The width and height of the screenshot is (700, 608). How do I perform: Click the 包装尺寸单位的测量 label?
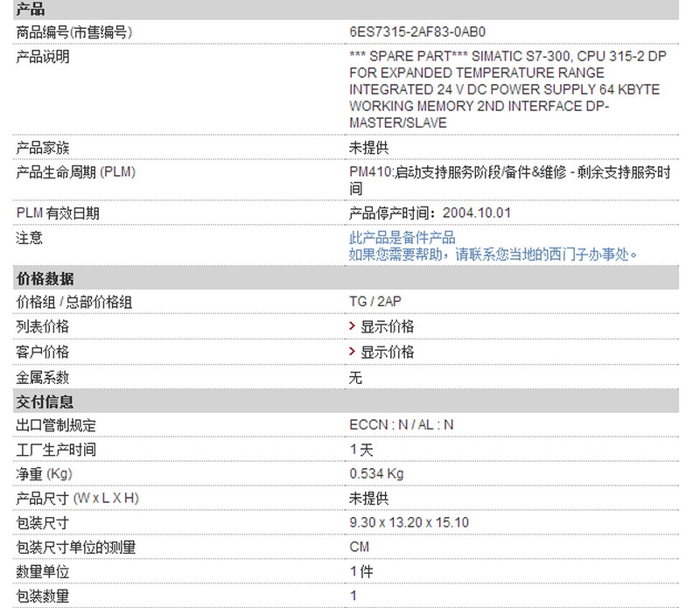[76, 547]
